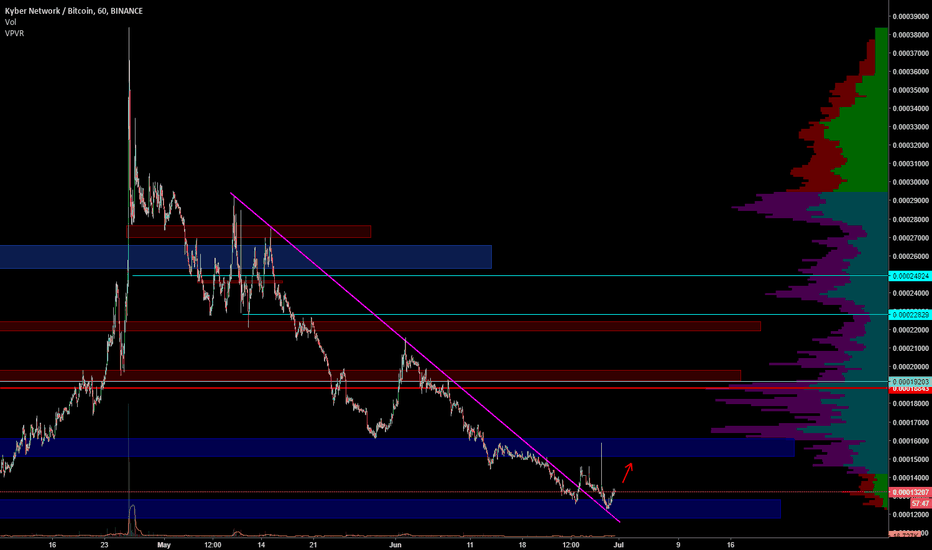Select the dark red zone near 0.00022000
Screen dimensions: 932x550
(380, 326)
